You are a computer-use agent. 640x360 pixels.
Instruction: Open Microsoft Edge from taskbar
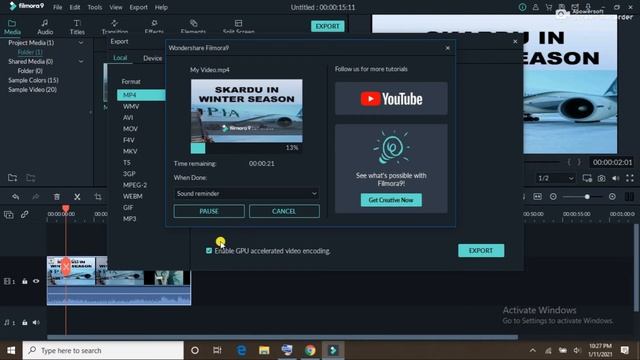coord(241,350)
